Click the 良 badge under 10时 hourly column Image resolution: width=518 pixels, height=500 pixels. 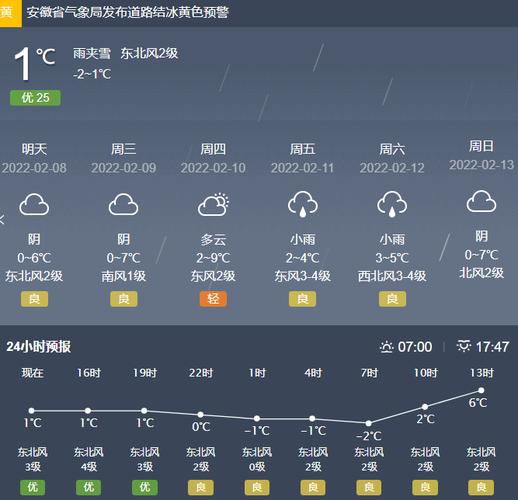425,488
